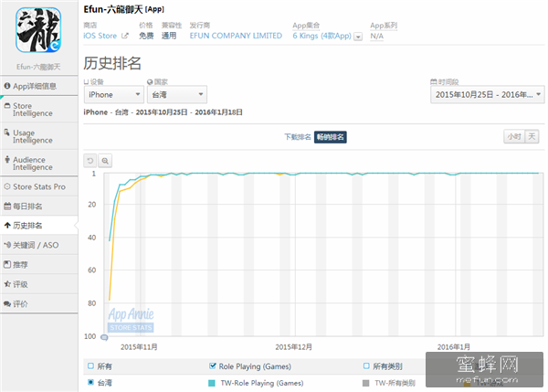Viewport: 548px width, 392px height.
Task: Open the 台湾 country dropdown
Action: tap(177, 94)
